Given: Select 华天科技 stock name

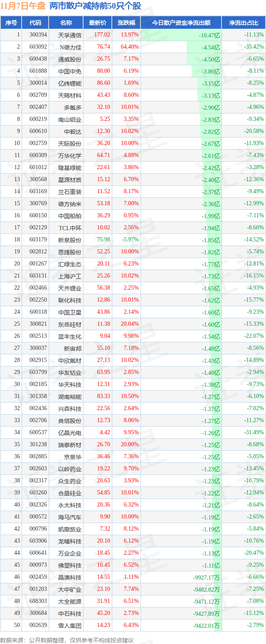Looking at the screenshot, I should tap(70, 384).
